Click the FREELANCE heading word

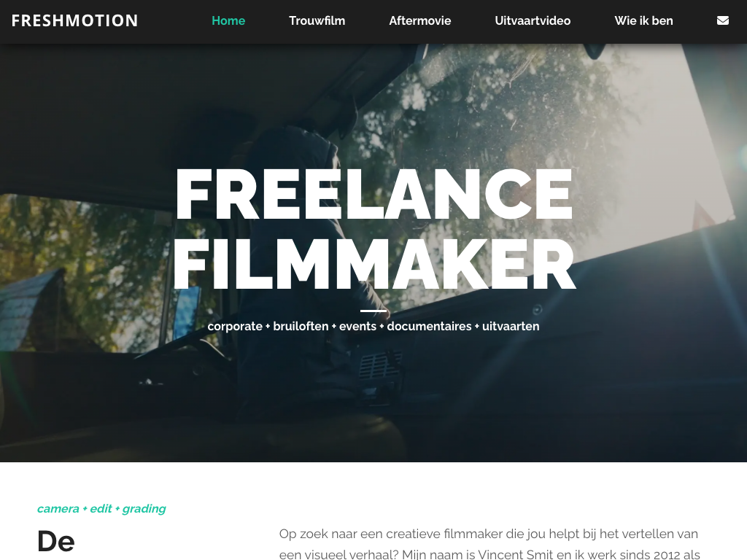click(374, 193)
